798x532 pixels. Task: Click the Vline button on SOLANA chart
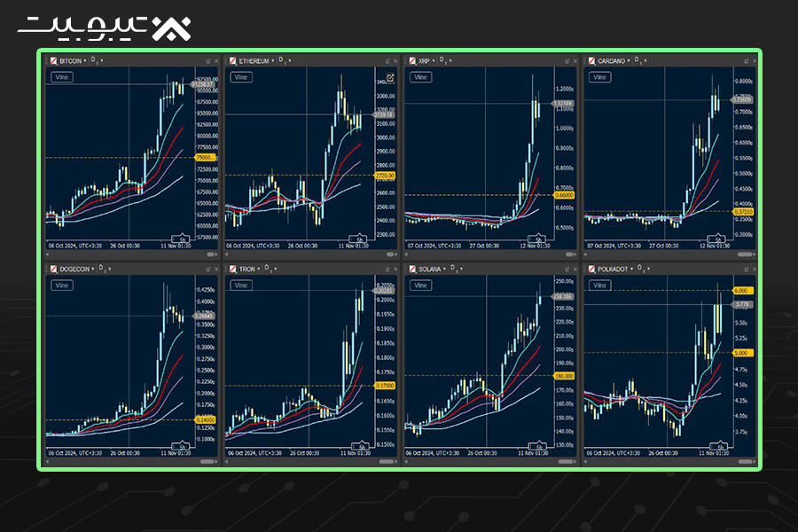[x=420, y=286]
